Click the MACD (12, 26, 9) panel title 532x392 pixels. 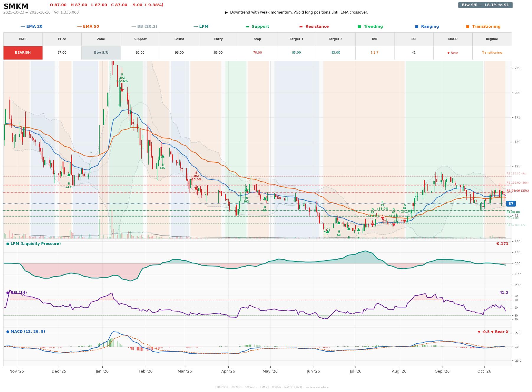pos(26,332)
